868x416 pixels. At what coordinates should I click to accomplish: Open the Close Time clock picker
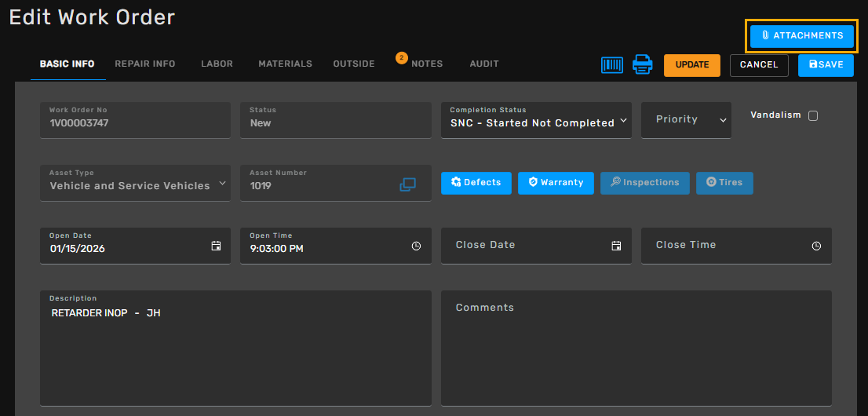click(x=816, y=246)
